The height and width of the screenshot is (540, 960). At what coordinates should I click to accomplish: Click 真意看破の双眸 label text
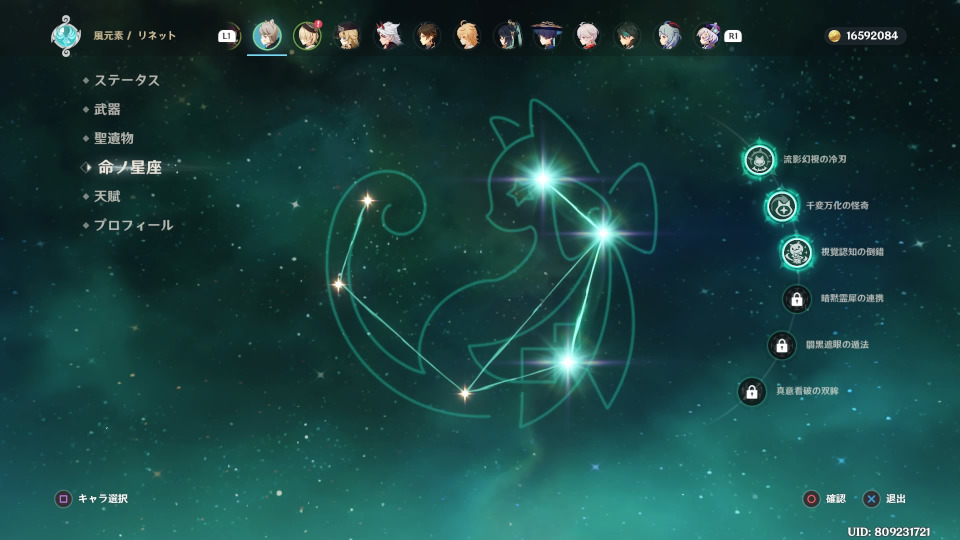pos(808,391)
